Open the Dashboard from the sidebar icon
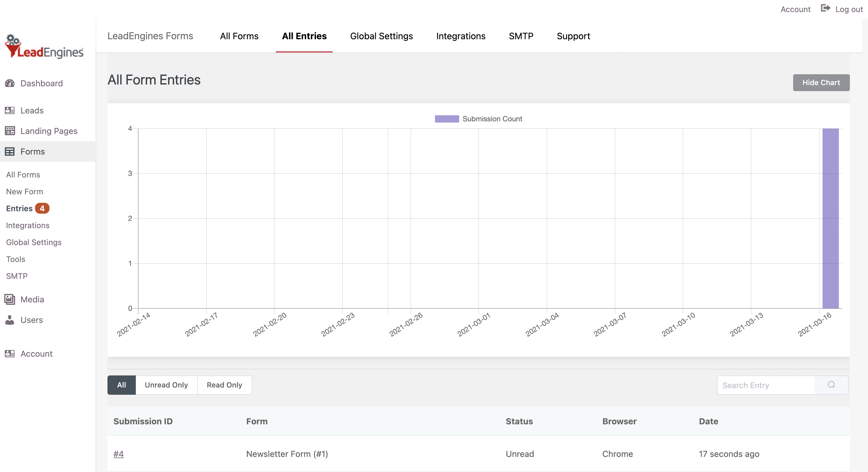Screen dimensions: 868x472 point(10,83)
